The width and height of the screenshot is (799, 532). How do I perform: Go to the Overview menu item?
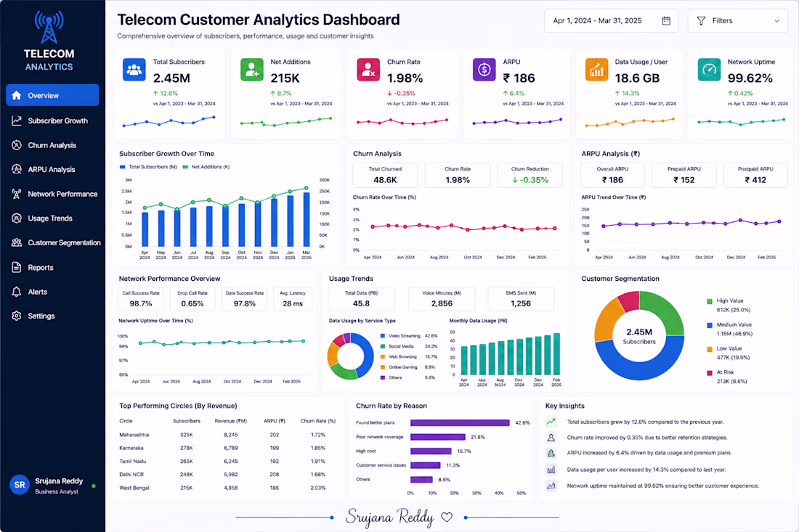point(52,95)
